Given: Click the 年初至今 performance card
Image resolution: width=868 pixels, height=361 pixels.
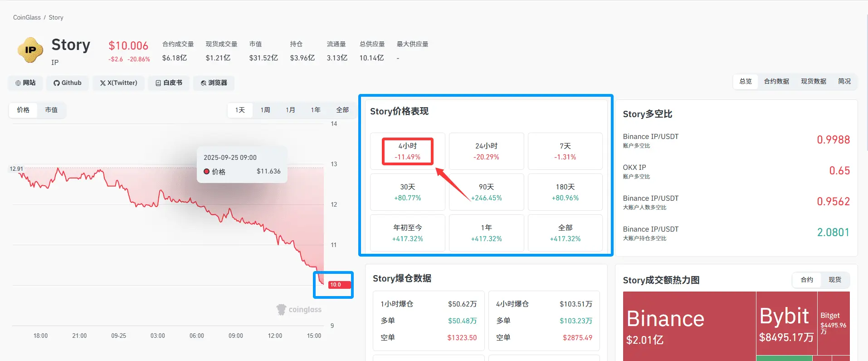Looking at the screenshot, I should [x=408, y=233].
